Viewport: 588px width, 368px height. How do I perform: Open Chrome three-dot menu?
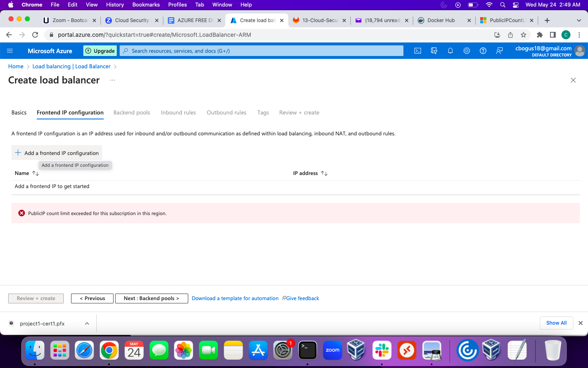[x=579, y=35]
